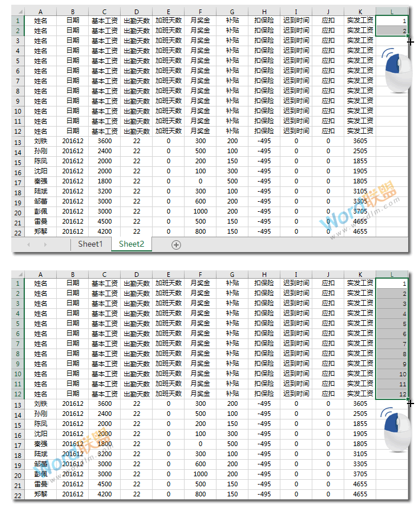The height and width of the screenshot is (510, 420).
Task: Click net pay 3605 in upper spreadsheet
Action: (x=360, y=141)
